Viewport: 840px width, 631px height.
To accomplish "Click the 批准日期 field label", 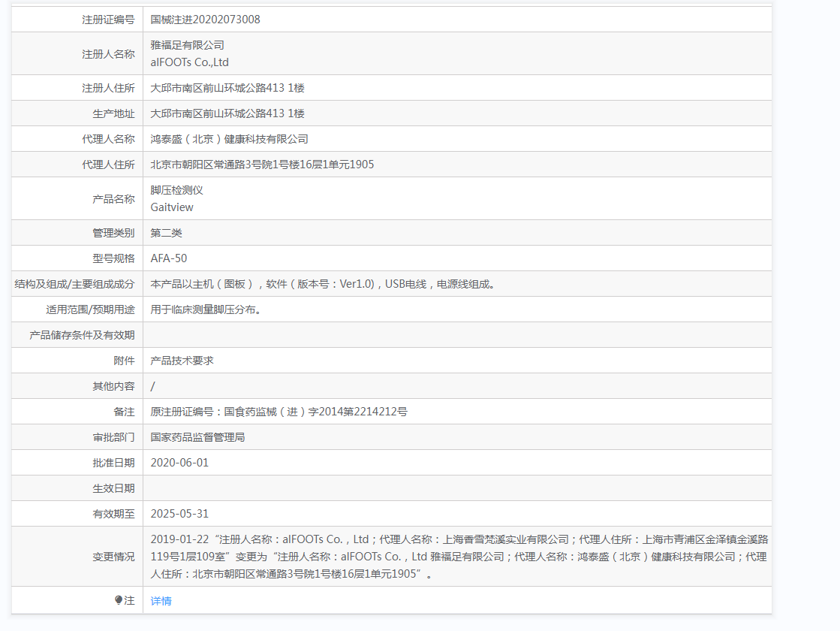I will (113, 463).
